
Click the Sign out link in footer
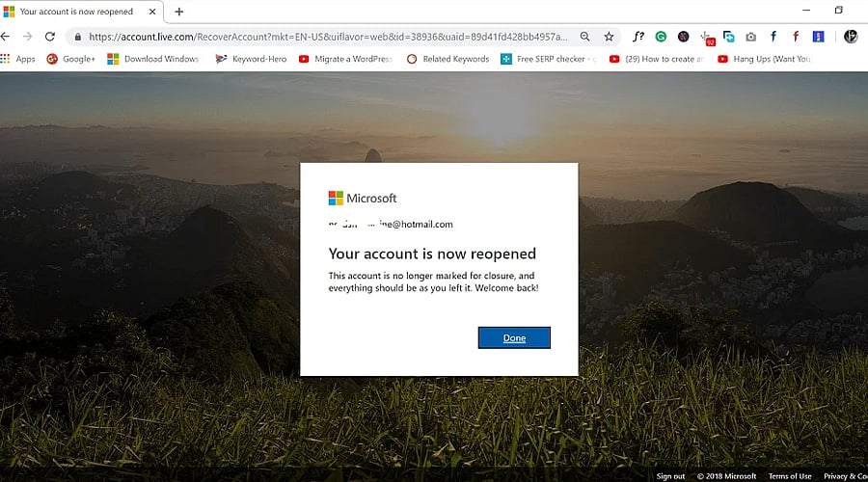click(670, 476)
